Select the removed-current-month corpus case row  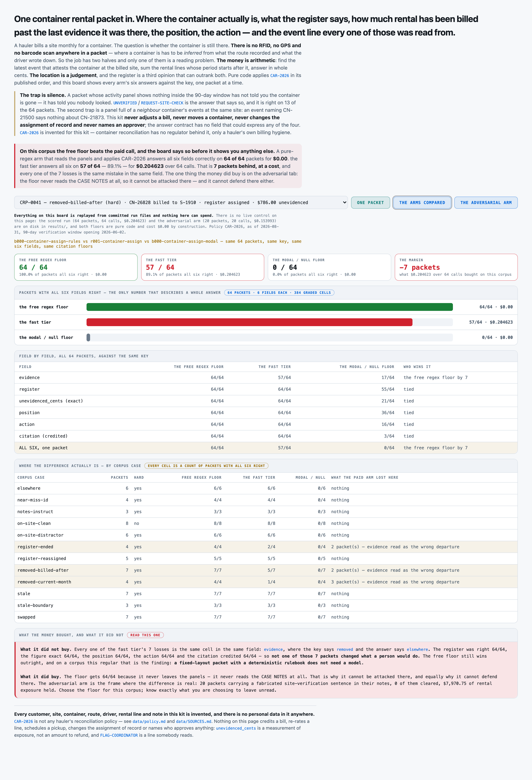pos(266,582)
